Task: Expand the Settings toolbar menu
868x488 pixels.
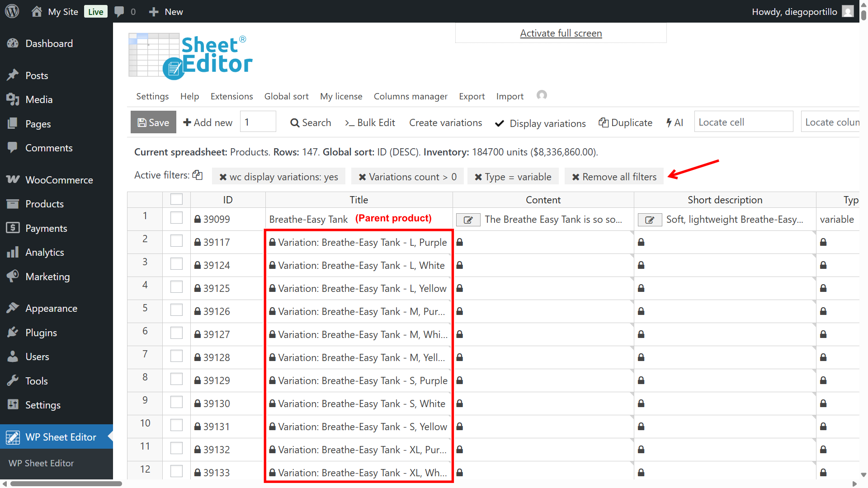Action: coord(152,96)
